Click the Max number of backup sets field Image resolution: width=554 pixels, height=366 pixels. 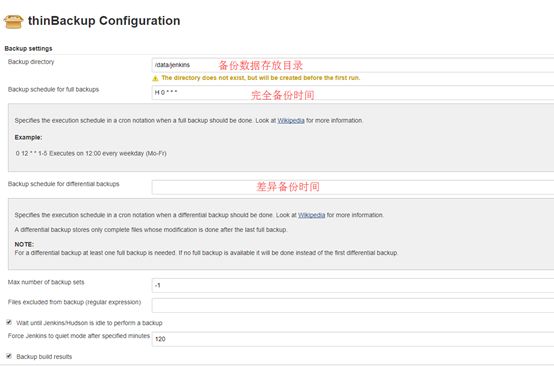pyautogui.click(x=353, y=285)
